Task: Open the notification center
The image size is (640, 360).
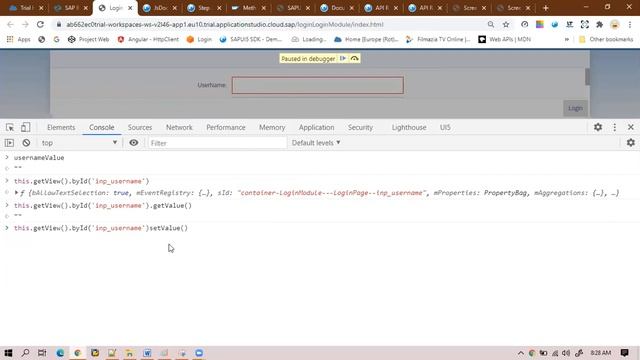Action: 624,353
